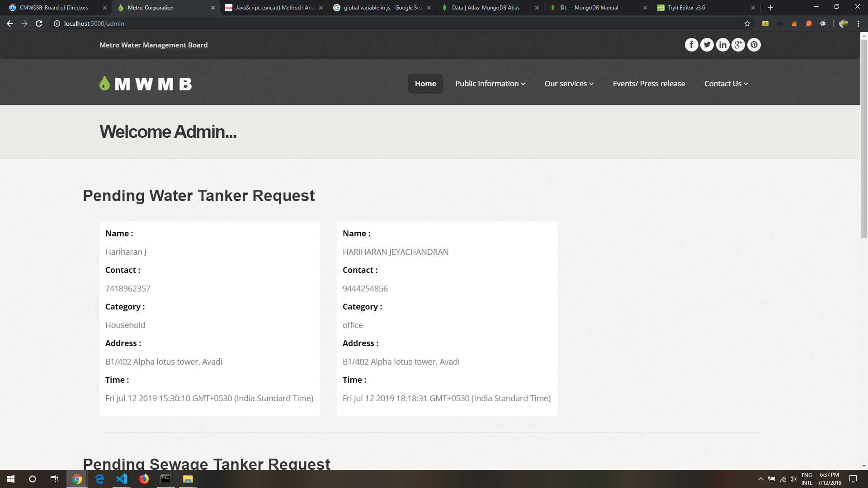The height and width of the screenshot is (488, 868).
Task: Open Events/ Press release link
Action: 649,84
